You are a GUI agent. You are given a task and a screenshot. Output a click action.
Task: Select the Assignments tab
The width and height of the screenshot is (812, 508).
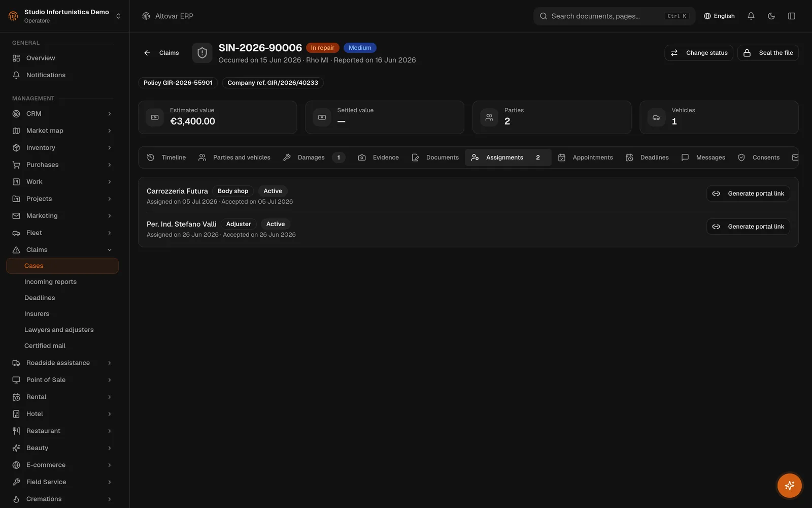[508, 157]
